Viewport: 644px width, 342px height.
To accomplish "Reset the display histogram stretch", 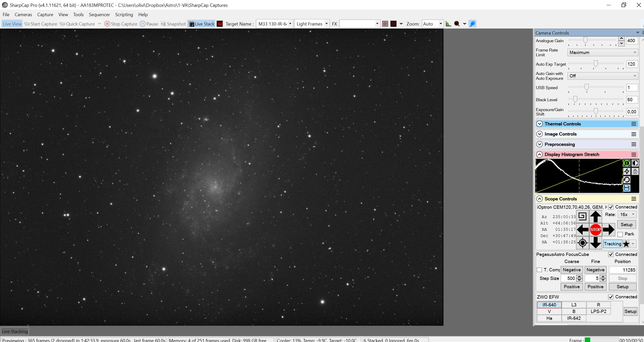I will pos(627,180).
